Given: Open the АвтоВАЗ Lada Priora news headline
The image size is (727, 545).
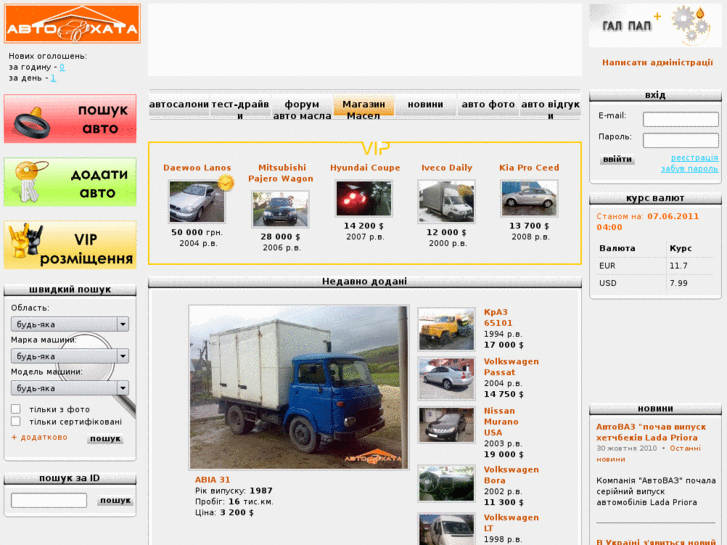Looking at the screenshot, I should 651,432.
